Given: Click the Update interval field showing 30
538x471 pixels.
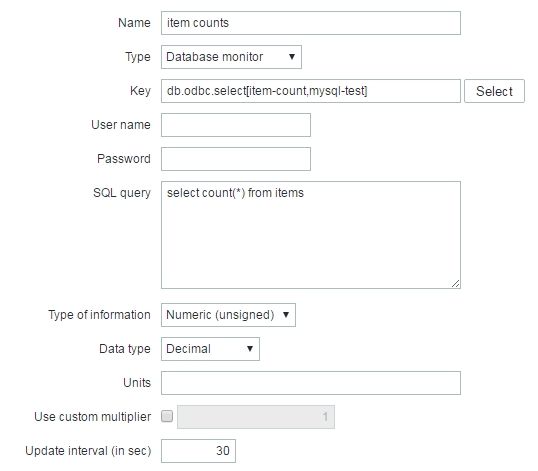Looking at the screenshot, I should point(198,451).
